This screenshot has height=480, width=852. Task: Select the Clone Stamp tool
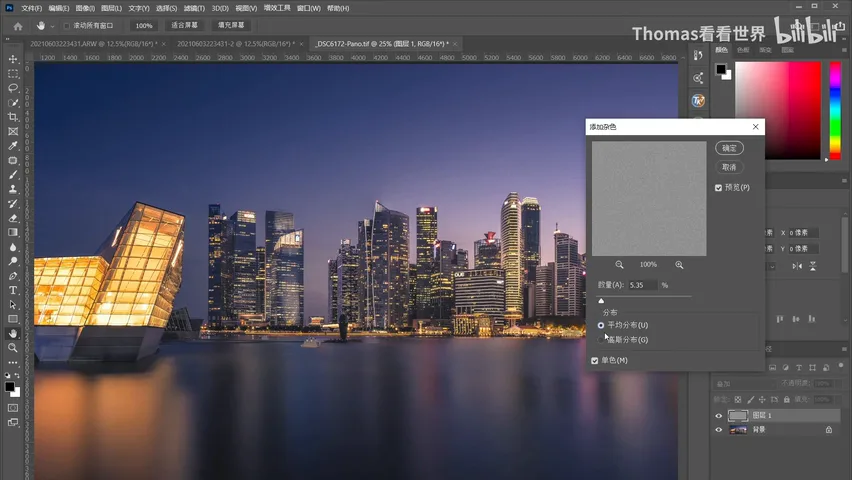(x=13, y=189)
